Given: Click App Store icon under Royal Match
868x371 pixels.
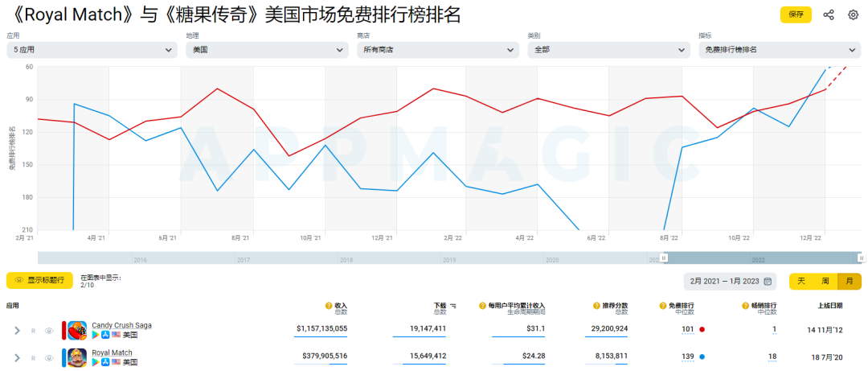Looking at the screenshot, I should click(106, 362).
